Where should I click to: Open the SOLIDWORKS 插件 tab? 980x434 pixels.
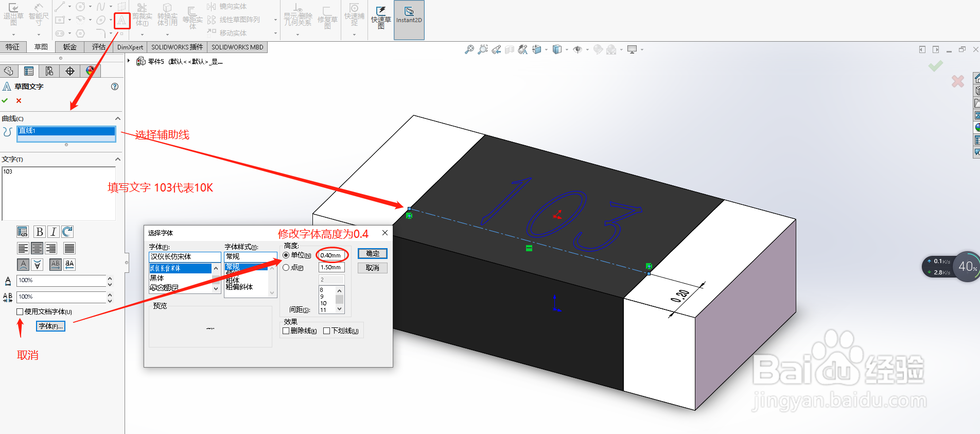[x=177, y=47]
